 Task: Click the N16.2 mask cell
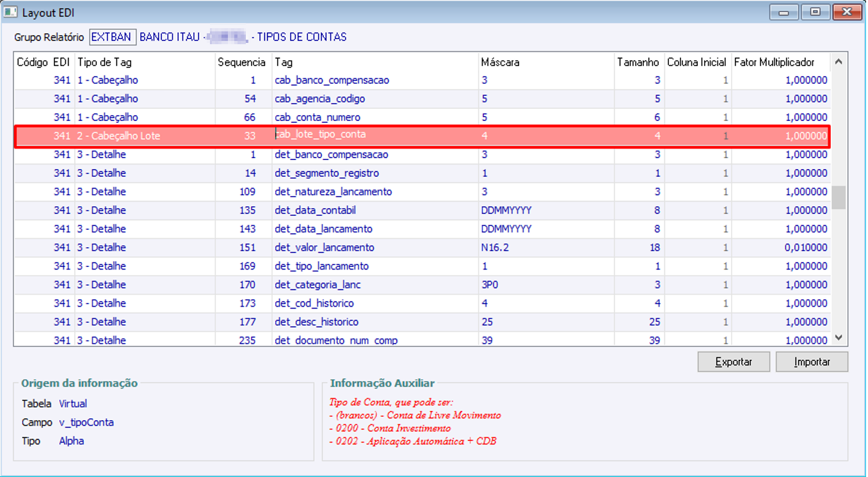(x=546, y=247)
